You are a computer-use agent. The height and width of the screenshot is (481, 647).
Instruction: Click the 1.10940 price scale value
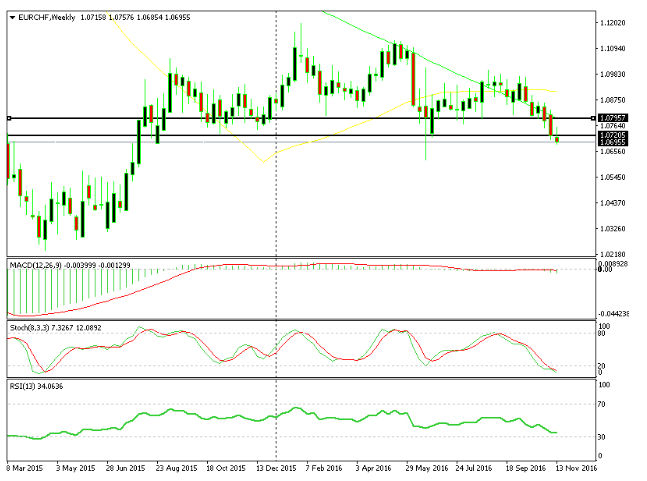point(612,48)
